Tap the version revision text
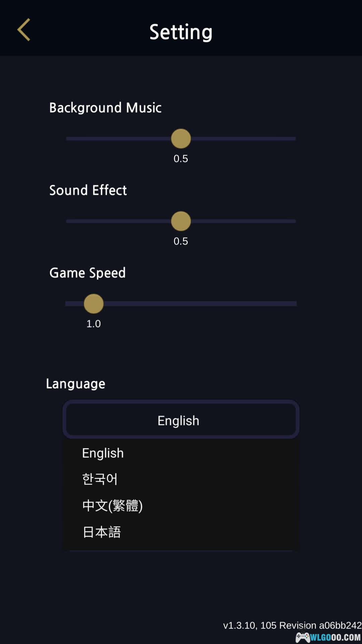The image size is (362, 644). (292, 625)
